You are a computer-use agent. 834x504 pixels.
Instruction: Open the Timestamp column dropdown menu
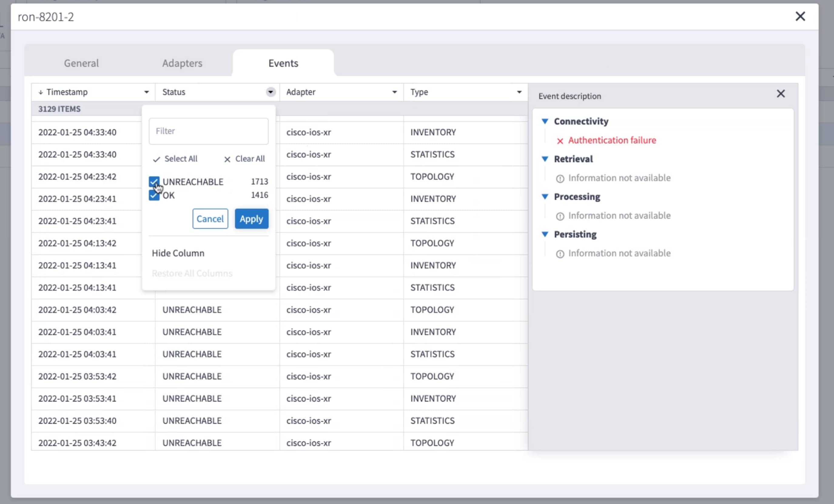coord(146,92)
